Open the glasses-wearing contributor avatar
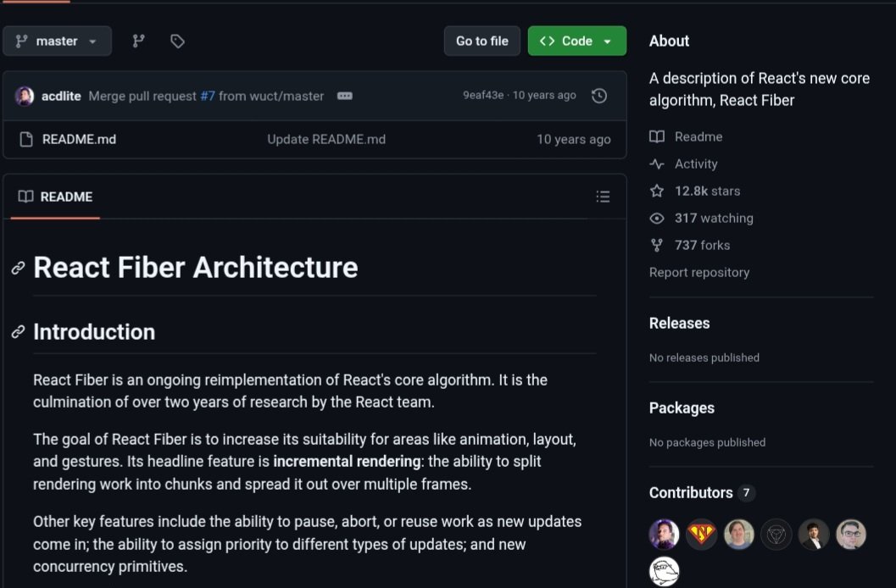Viewport: 896px width, 588px height. pyautogui.click(x=851, y=535)
